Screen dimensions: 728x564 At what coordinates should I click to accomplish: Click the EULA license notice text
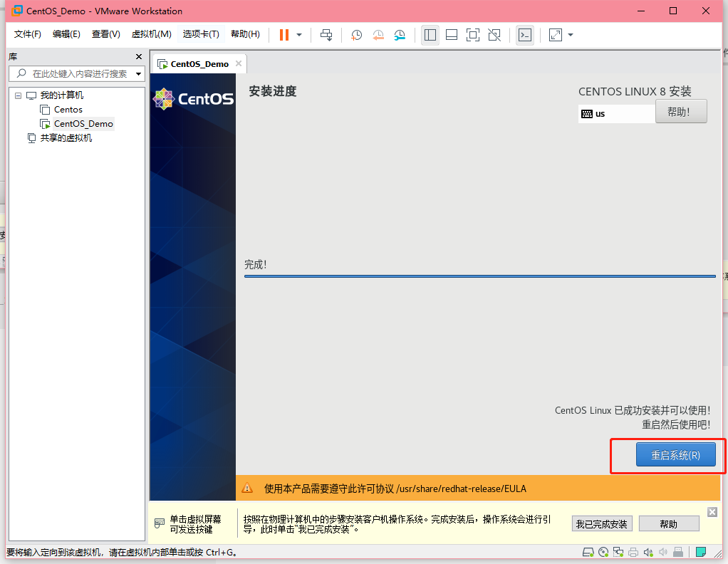point(395,489)
